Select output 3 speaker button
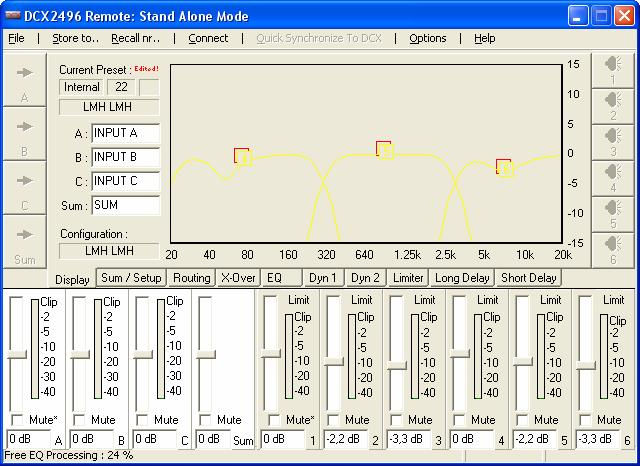The image size is (640, 466). (613, 142)
